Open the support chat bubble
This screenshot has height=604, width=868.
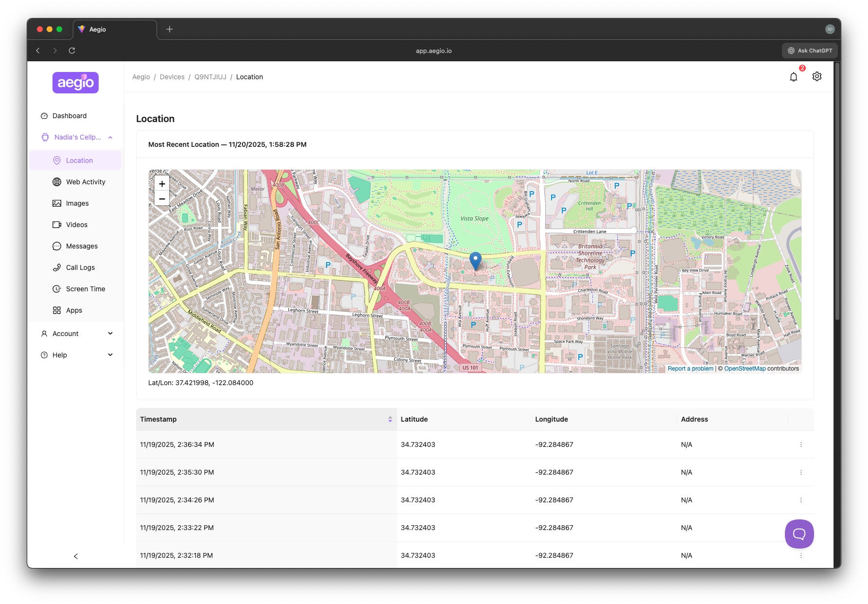click(799, 534)
